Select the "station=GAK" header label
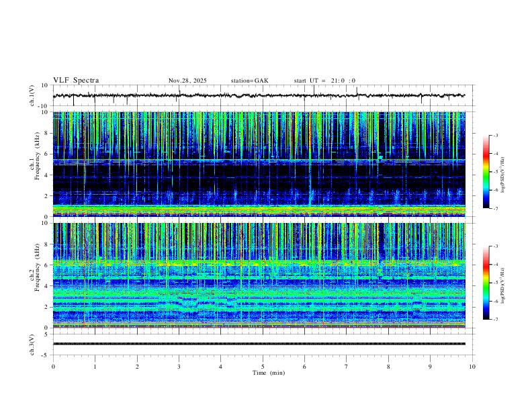The image size is (532, 411). [x=249, y=81]
